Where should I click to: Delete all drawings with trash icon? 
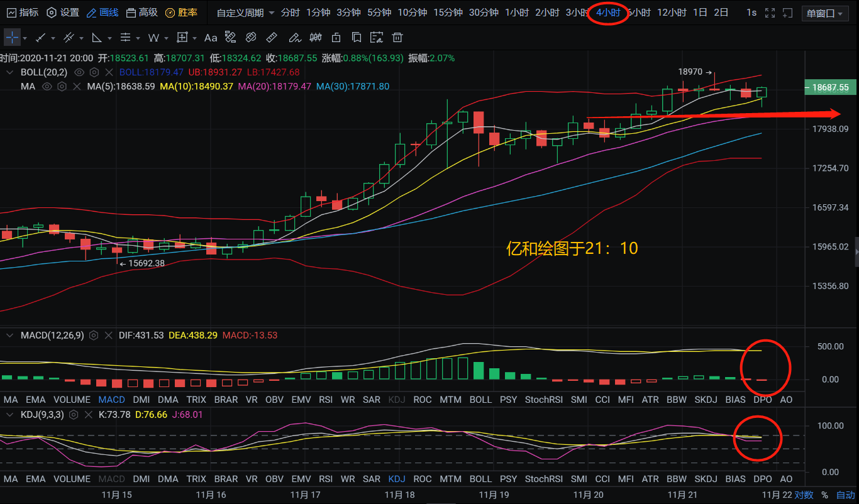[x=397, y=38]
